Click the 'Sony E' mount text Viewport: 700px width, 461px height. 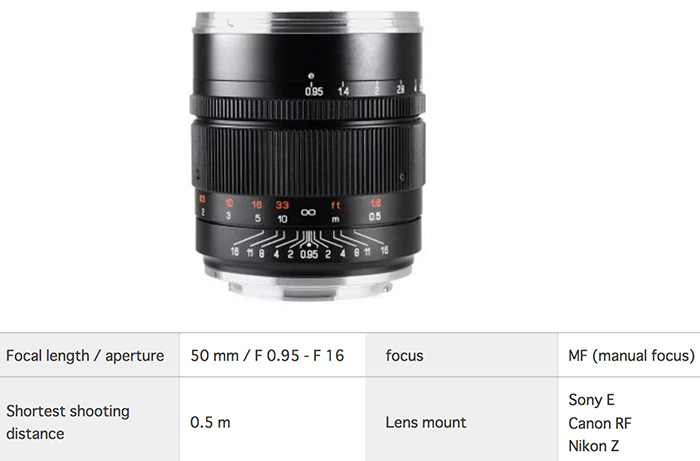[591, 399]
